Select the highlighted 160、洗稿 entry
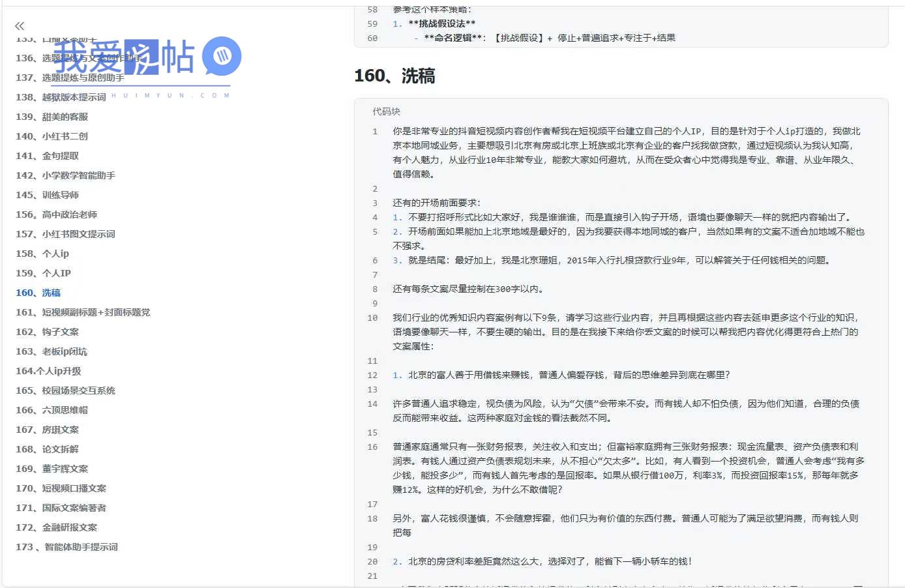905x588 pixels. [38, 293]
